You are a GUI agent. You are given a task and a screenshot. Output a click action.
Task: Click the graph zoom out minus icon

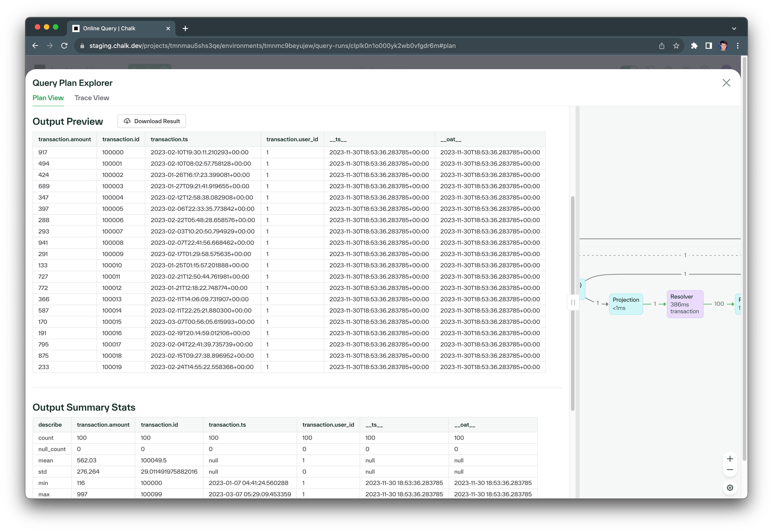tap(730, 470)
